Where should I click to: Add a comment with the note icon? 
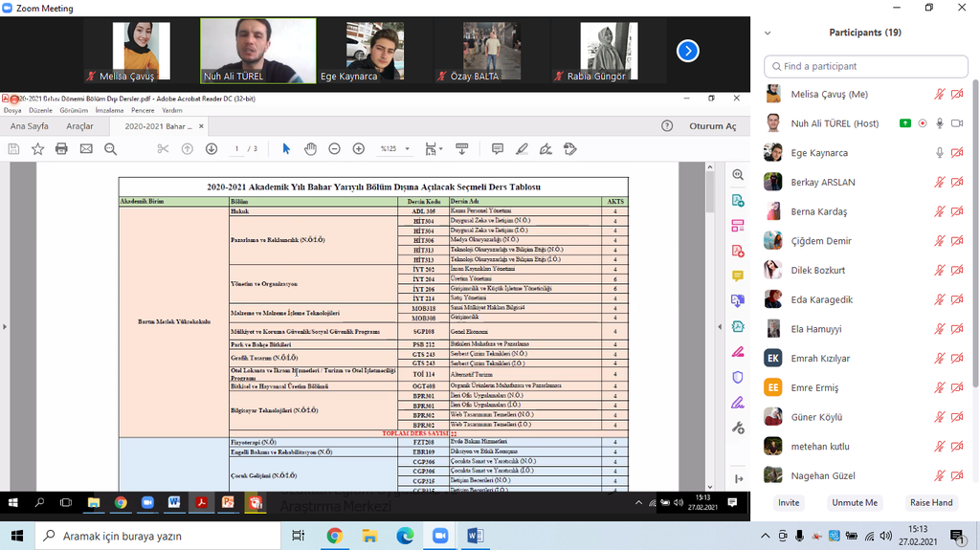(x=497, y=148)
